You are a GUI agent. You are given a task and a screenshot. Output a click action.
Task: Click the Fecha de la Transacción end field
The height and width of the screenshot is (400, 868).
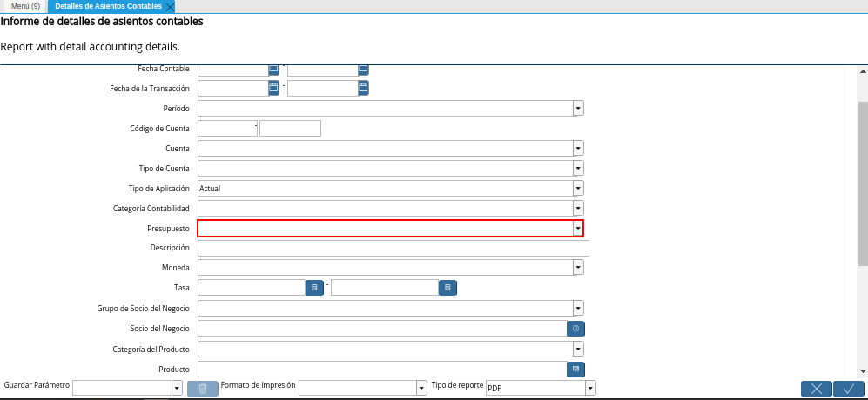coord(323,88)
